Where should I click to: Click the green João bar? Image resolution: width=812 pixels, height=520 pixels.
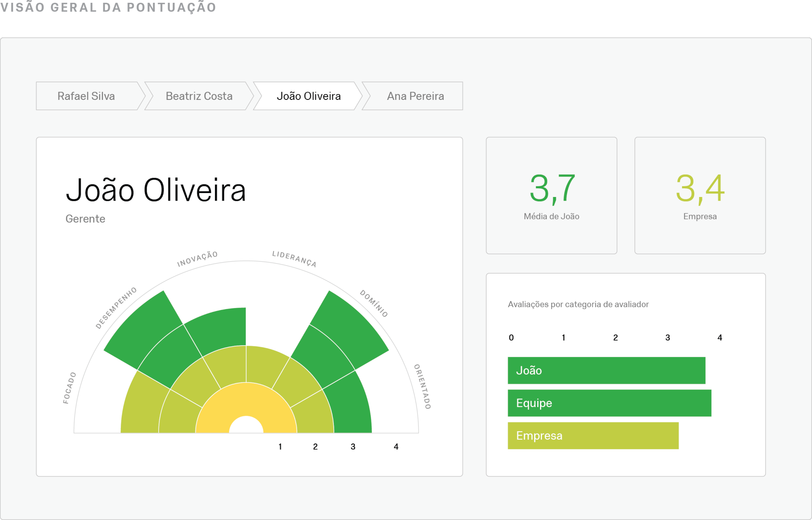tap(606, 370)
